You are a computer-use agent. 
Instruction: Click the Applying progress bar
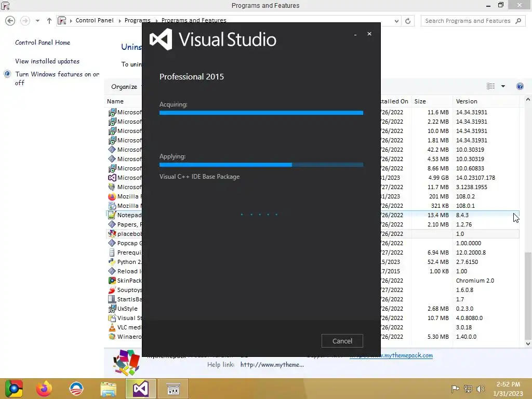261,165
